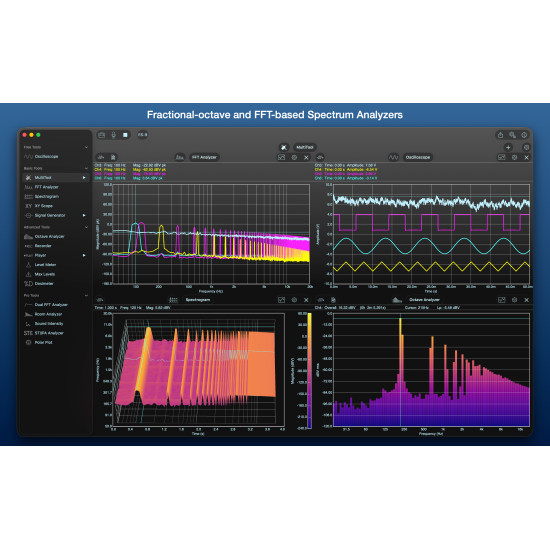Click the MultiTool satellite icon in header
Image resolution: width=550 pixels, height=550 pixels.
click(x=284, y=147)
